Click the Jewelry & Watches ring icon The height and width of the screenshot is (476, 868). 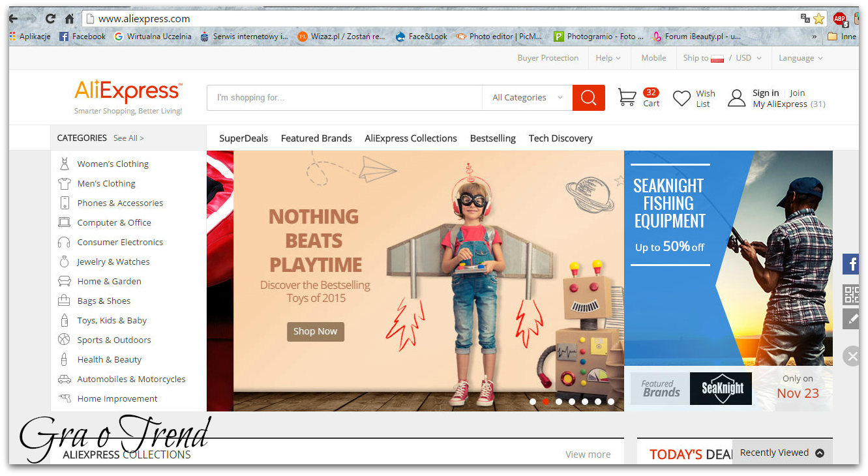point(64,261)
